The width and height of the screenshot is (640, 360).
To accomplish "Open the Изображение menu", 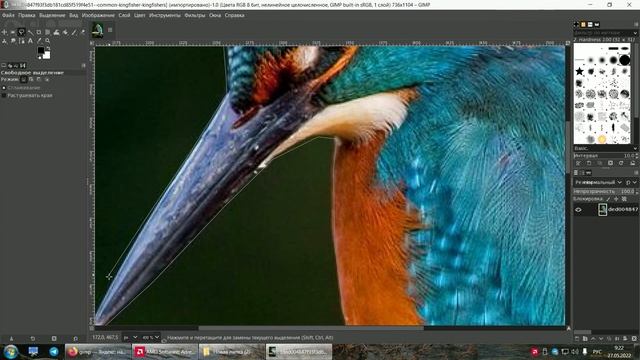I will (98, 16).
